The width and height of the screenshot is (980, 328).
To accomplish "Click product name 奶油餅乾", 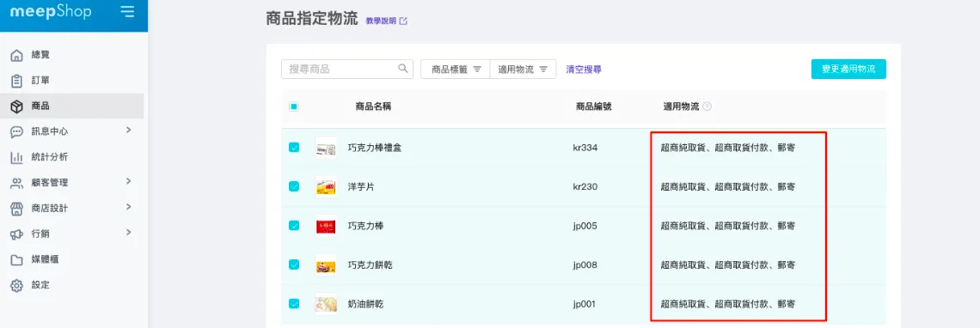I will point(365,304).
